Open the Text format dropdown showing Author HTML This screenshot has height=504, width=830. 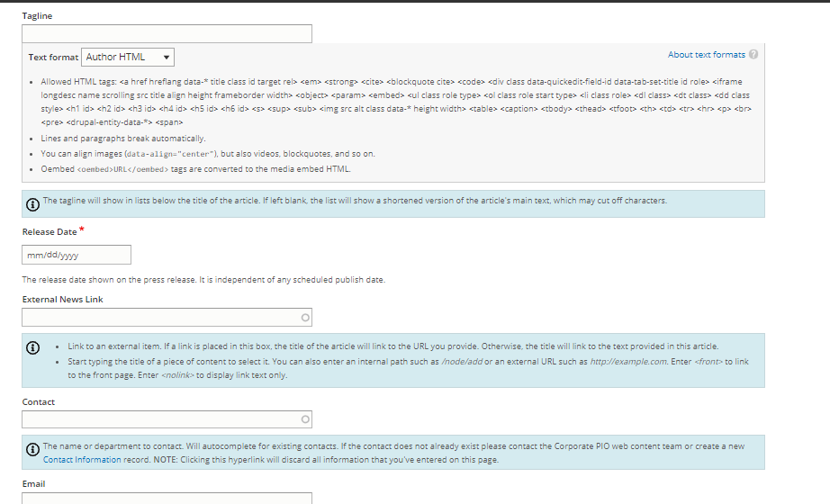(127, 57)
